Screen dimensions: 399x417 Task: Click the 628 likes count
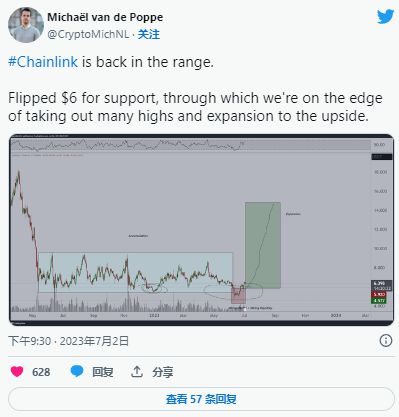[x=41, y=372]
